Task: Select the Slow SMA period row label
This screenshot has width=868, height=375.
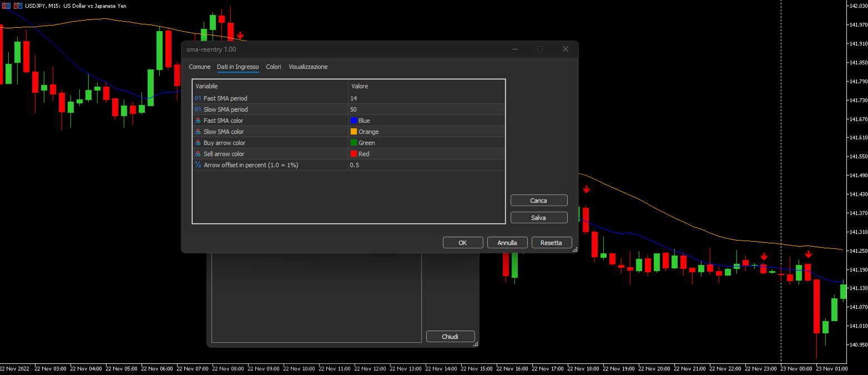Action: pyautogui.click(x=226, y=109)
